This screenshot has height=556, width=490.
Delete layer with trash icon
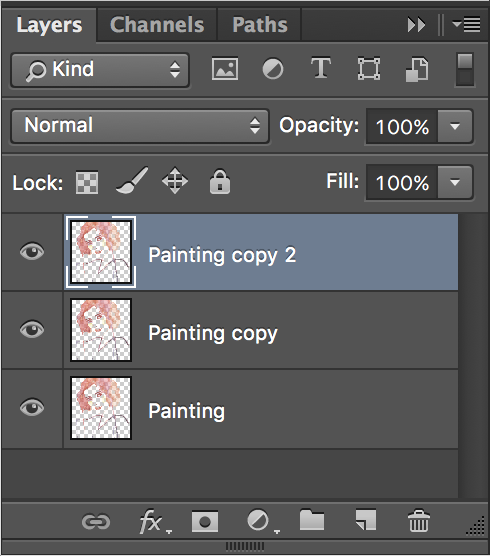[x=419, y=521]
